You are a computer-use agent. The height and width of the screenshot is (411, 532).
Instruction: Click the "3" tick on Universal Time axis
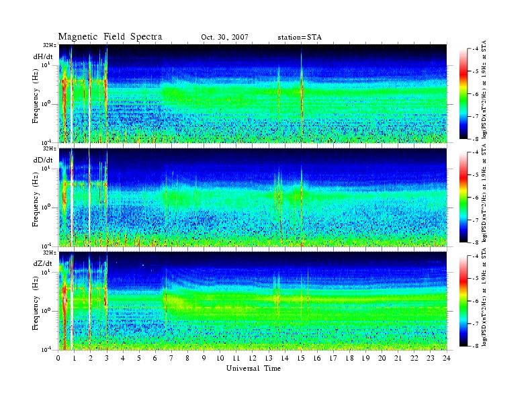[x=107, y=358]
